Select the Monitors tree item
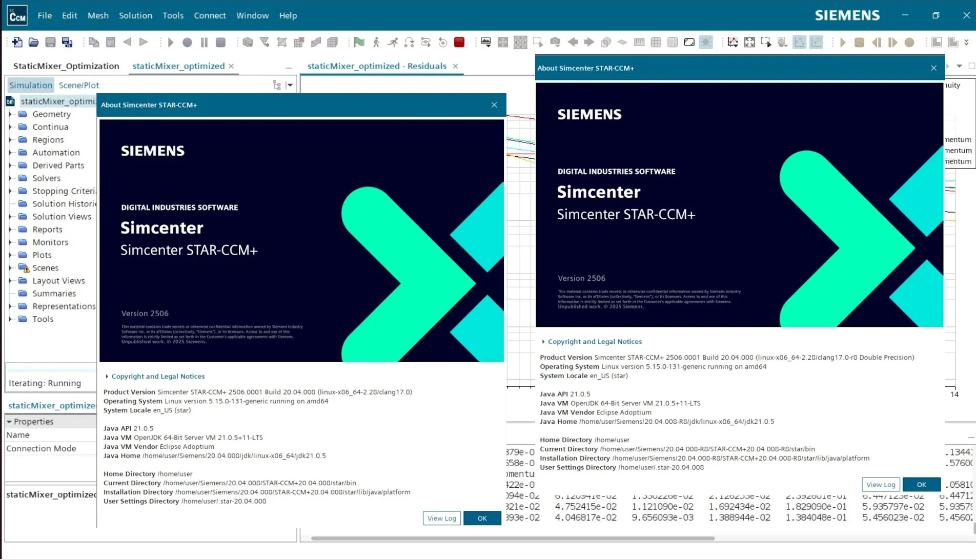The image size is (976, 560). coord(50,242)
